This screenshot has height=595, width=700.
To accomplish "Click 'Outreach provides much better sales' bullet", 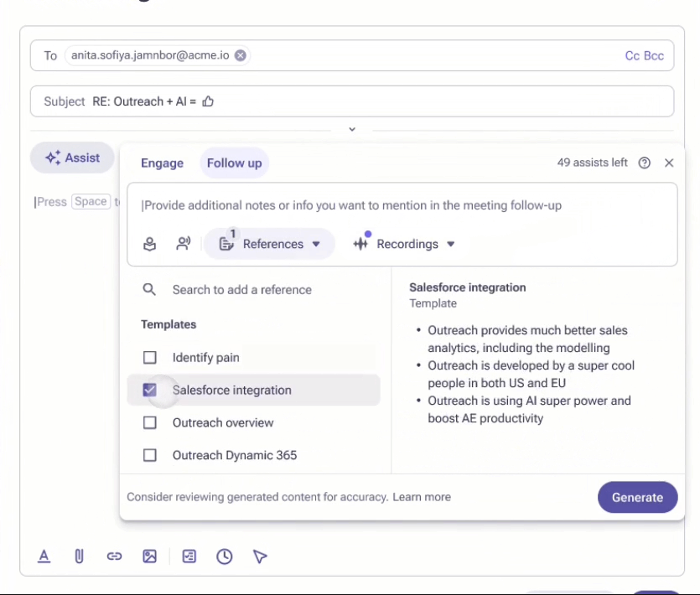I will point(527,339).
